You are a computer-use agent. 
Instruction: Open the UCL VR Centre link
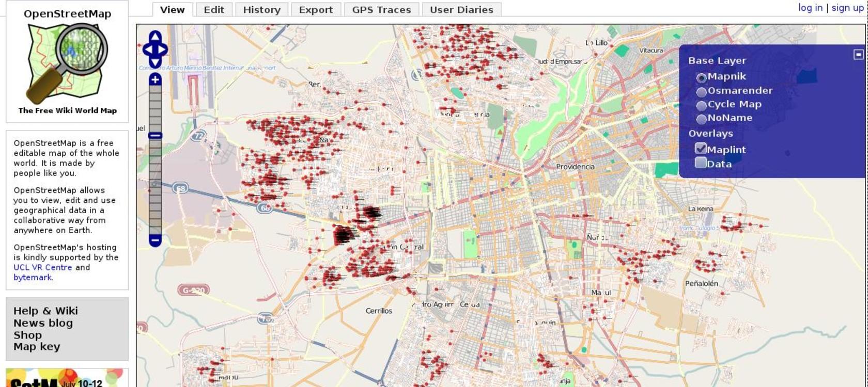[43, 267]
